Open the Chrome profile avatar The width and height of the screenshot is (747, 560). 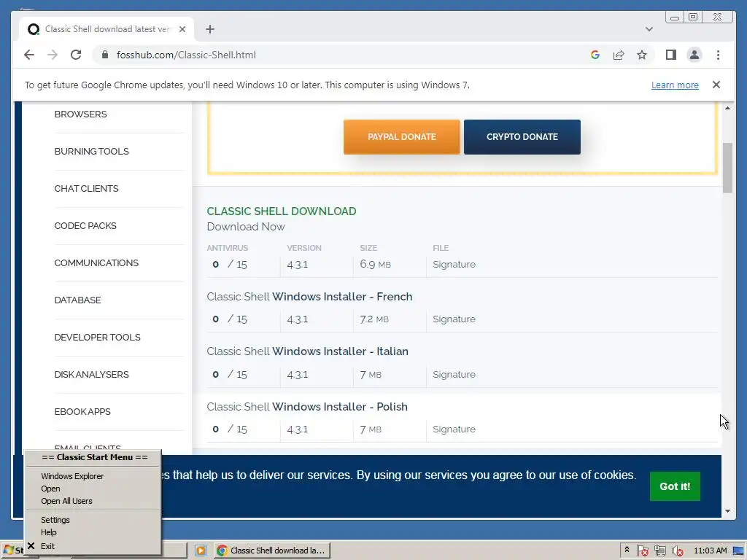(694, 55)
